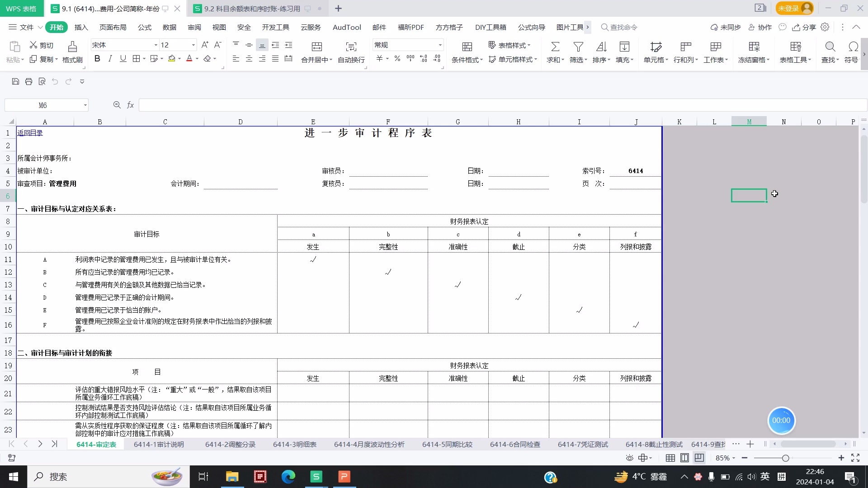Click the Filter (筛选) funnel icon
The height and width of the screenshot is (488, 868).
pos(578,47)
